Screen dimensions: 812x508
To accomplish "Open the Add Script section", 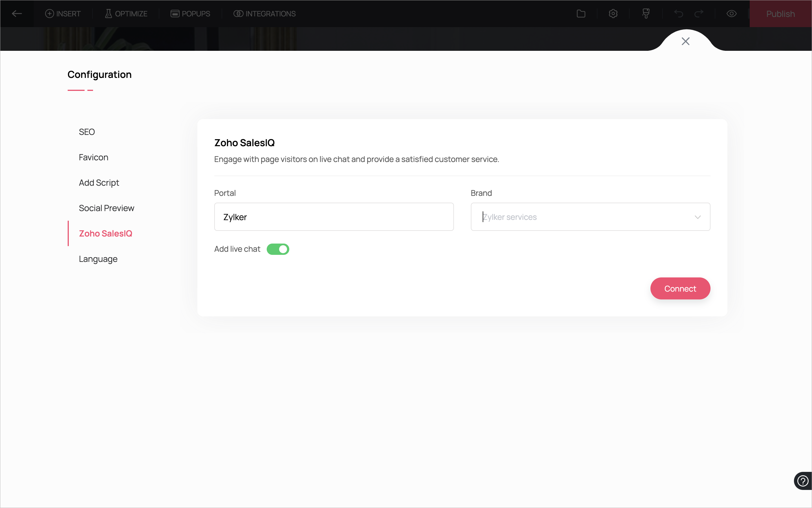I will [x=99, y=183].
